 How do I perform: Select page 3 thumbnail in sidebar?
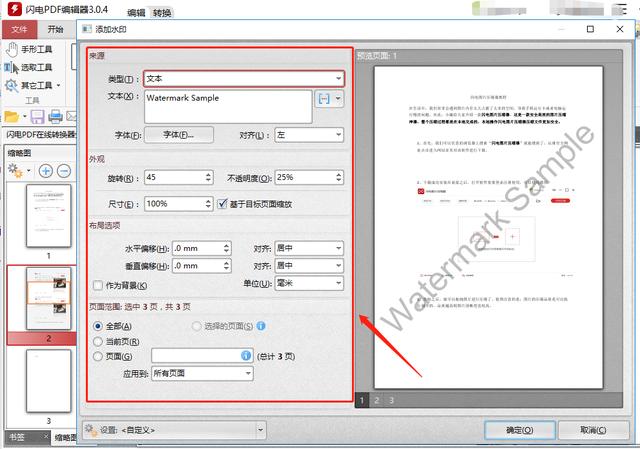point(49,381)
